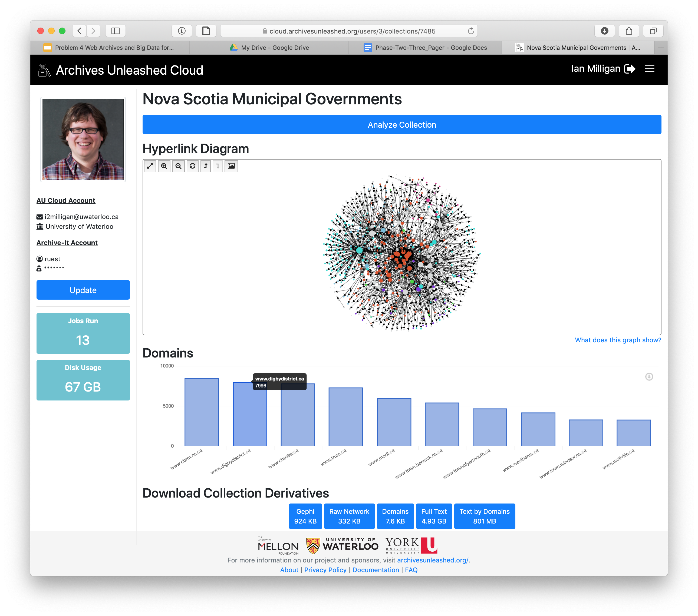Click the Jobs Run 13 card

(83, 333)
